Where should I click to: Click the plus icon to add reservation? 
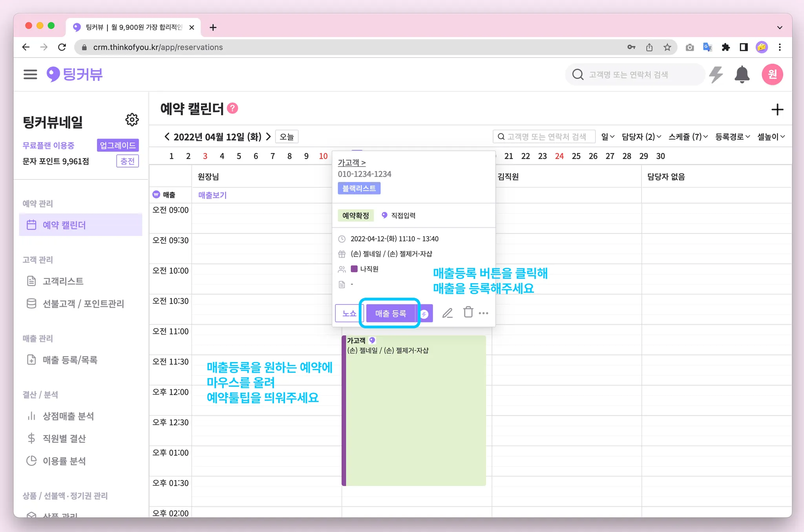click(777, 109)
